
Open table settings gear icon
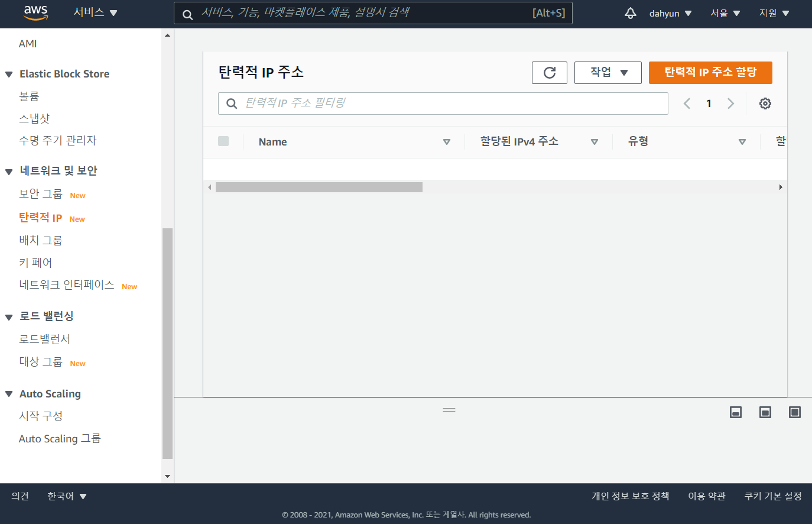765,103
